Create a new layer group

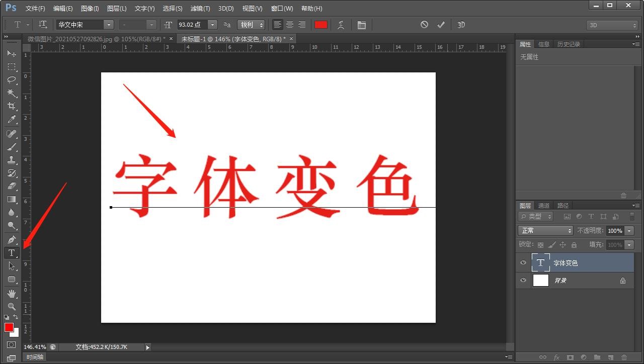597,357
